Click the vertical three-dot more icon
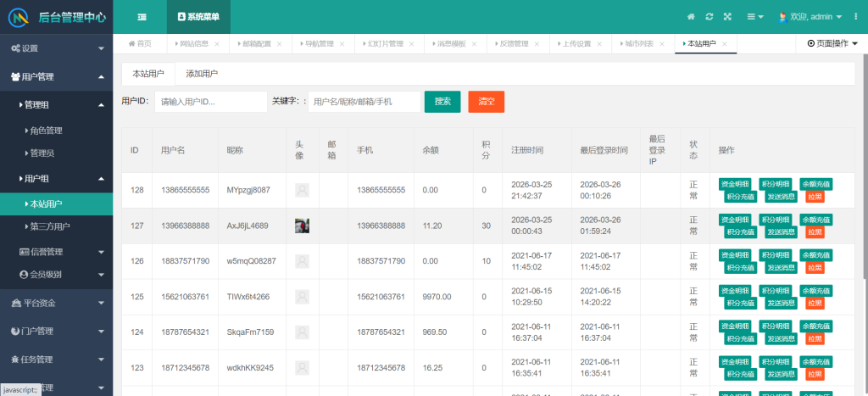This screenshot has height=396, width=868. tap(855, 17)
